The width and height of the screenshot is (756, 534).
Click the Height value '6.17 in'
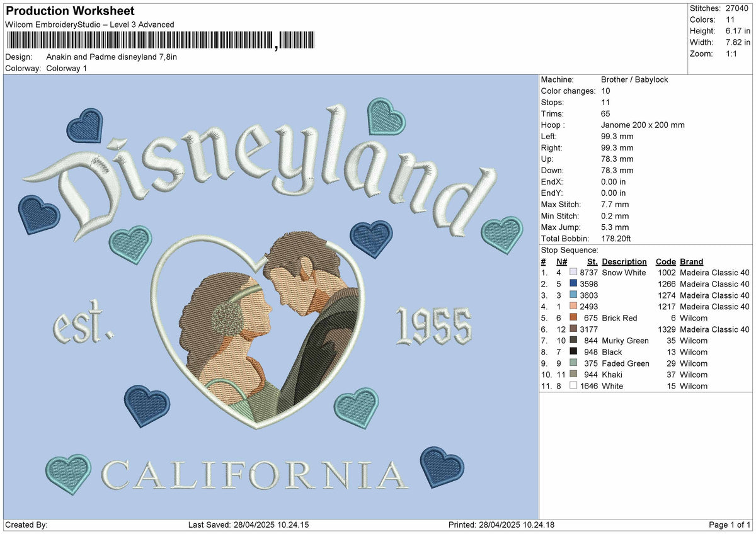(x=737, y=31)
